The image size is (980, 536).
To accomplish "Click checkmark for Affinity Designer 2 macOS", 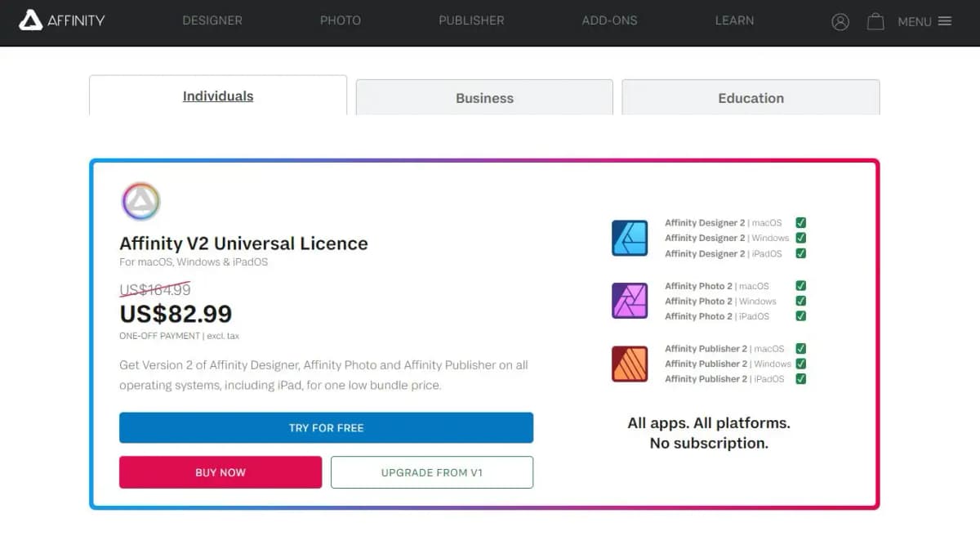I will [801, 222].
